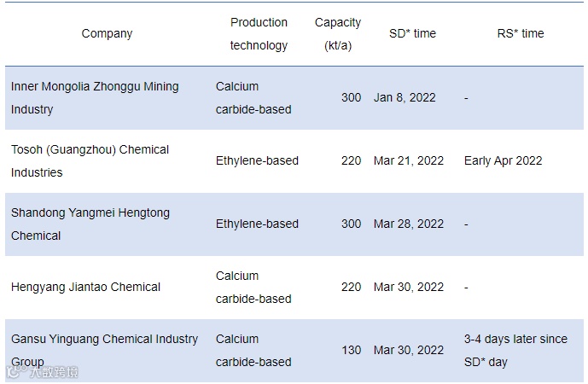The image size is (588, 384).
Task: Click the 3-4 days later restart cell
Action: coord(515,351)
